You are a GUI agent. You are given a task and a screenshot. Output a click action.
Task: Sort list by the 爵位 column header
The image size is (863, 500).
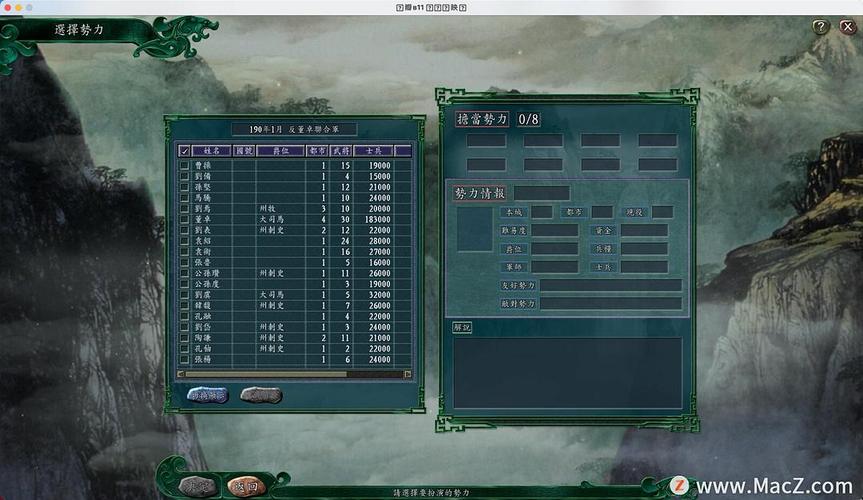coord(281,150)
